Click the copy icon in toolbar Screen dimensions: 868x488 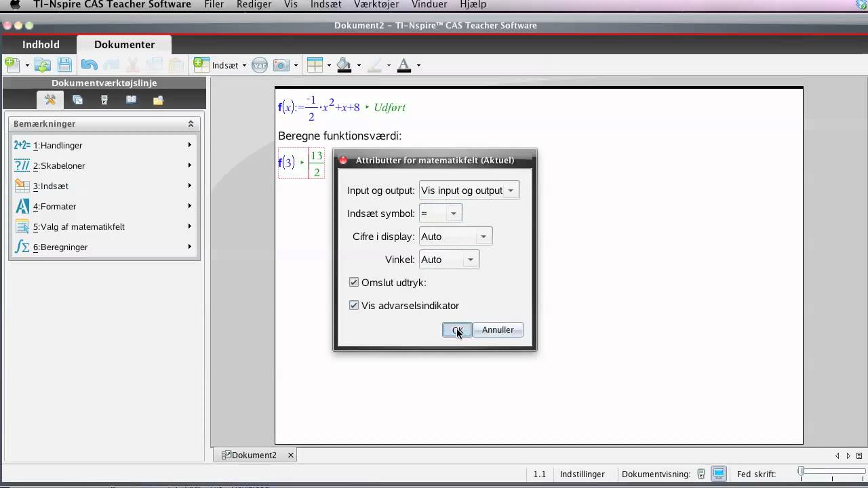click(155, 65)
